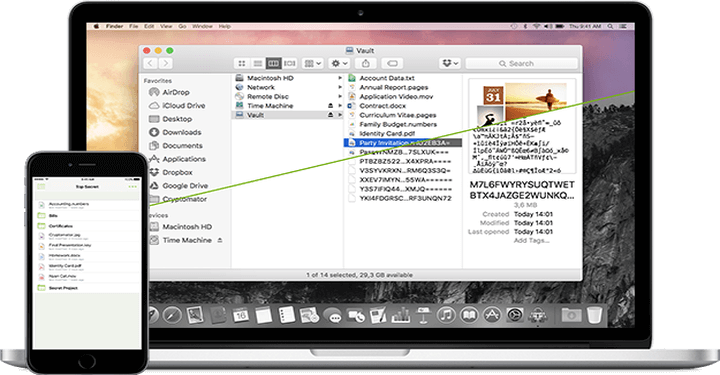Open the View menu
Image resolution: width=720 pixels, height=375 pixels.
click(166, 27)
